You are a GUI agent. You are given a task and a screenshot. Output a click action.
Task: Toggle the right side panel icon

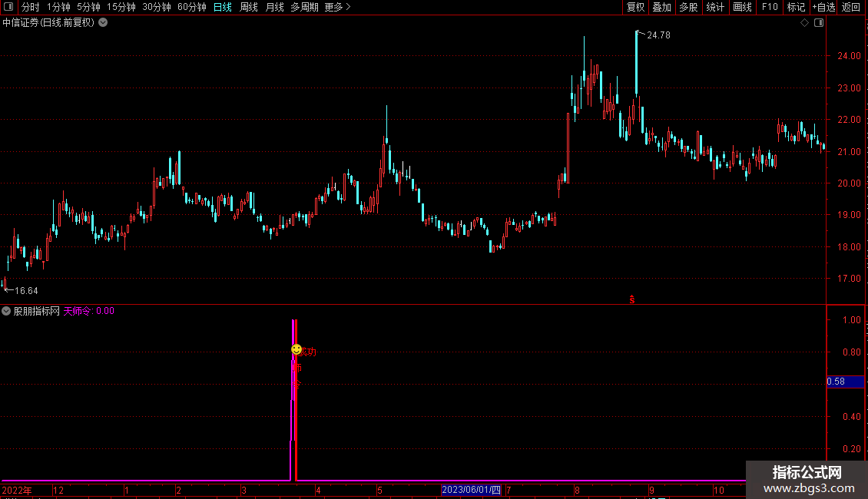point(819,23)
